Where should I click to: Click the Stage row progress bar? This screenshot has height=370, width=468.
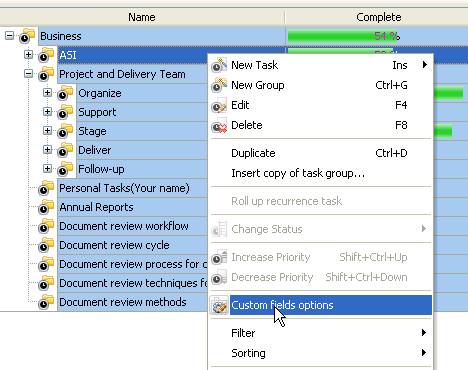(443, 131)
